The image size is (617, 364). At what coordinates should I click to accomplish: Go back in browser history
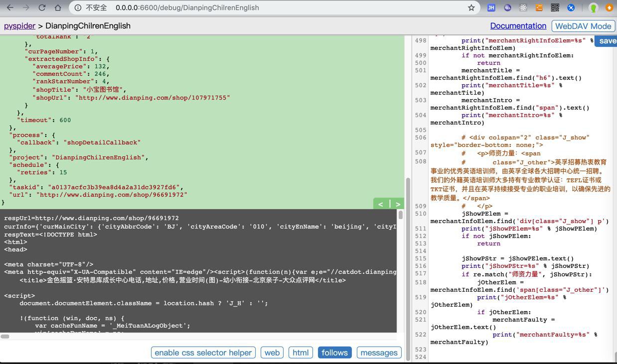click(x=10, y=7)
